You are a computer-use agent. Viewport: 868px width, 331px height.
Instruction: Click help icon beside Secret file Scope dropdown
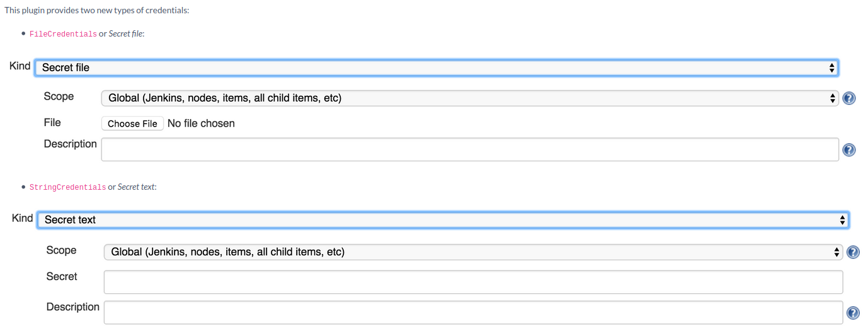tap(849, 98)
